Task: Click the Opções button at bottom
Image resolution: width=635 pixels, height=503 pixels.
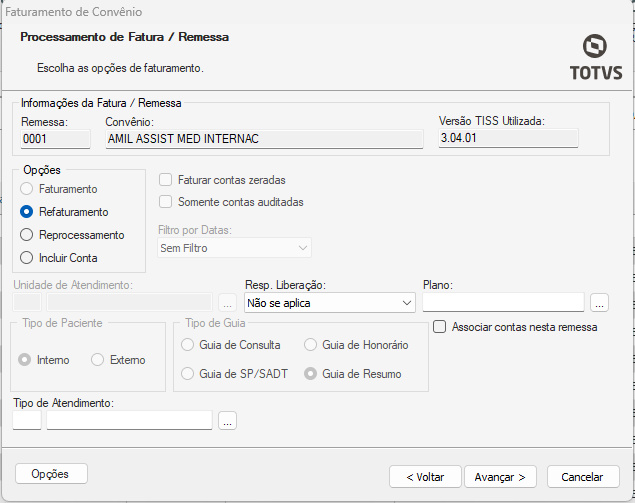Action: coord(51,473)
